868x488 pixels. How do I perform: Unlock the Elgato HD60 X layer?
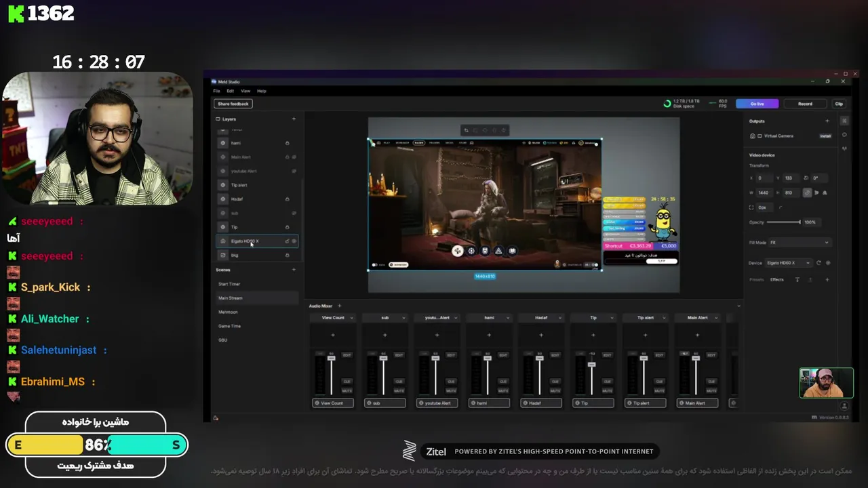[x=287, y=241]
